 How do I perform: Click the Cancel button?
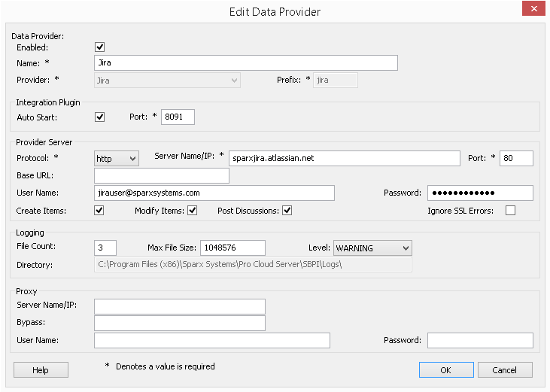click(x=505, y=369)
